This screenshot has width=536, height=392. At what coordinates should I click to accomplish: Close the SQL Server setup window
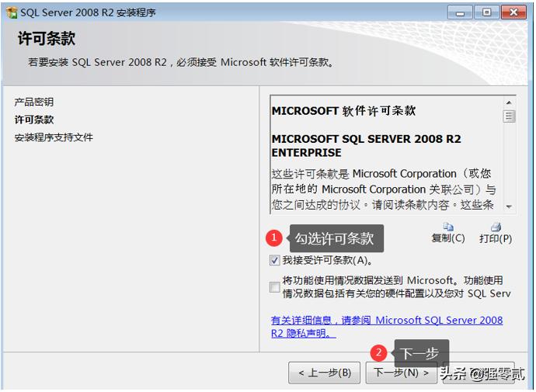tap(513, 12)
